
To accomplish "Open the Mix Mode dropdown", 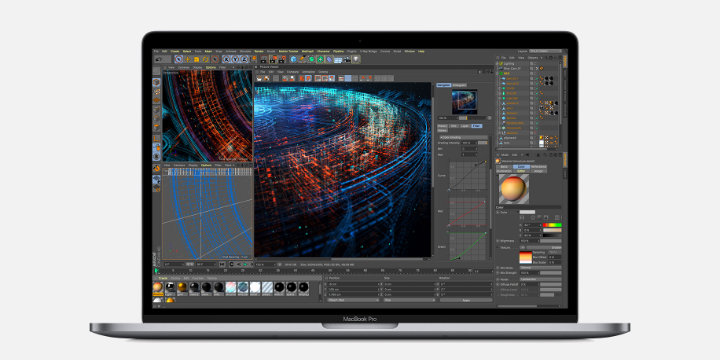I will point(540,267).
